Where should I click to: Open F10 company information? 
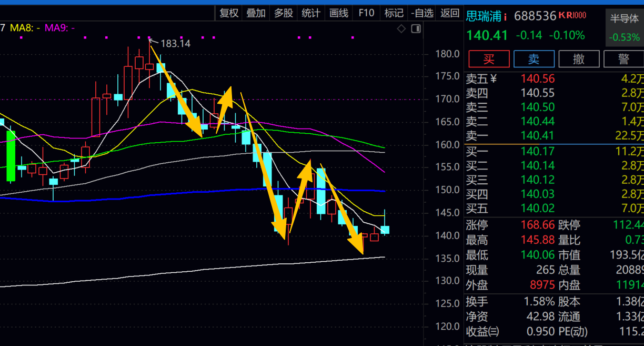click(366, 13)
